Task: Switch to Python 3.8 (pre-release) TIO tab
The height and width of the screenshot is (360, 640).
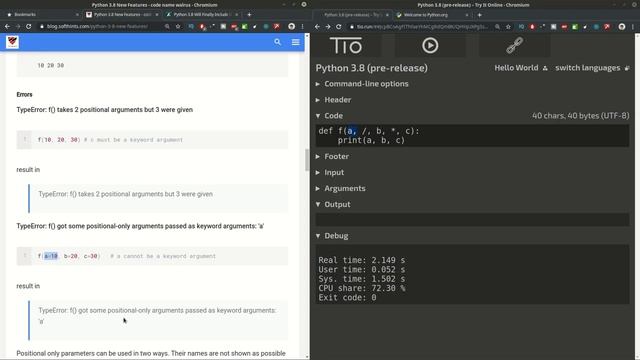Action: click(x=353, y=15)
